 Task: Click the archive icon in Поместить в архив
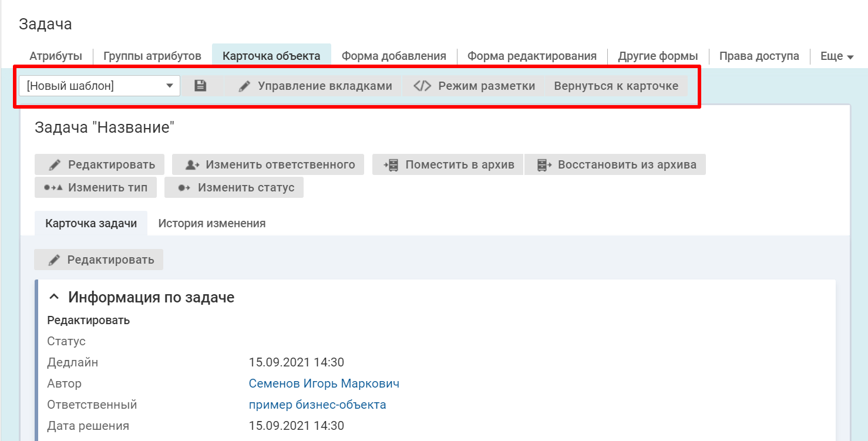[x=391, y=165]
